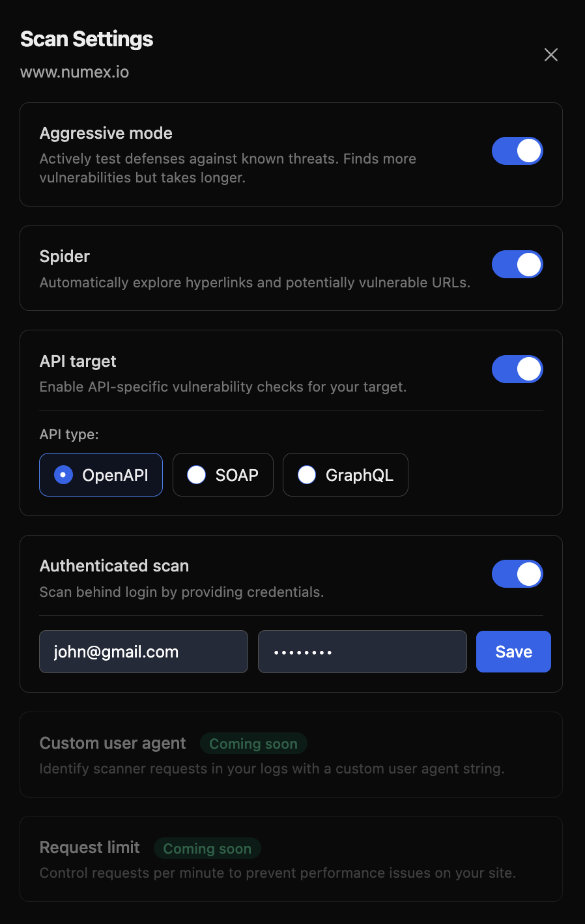Select the SOAP API type
585x924 pixels.
click(223, 474)
